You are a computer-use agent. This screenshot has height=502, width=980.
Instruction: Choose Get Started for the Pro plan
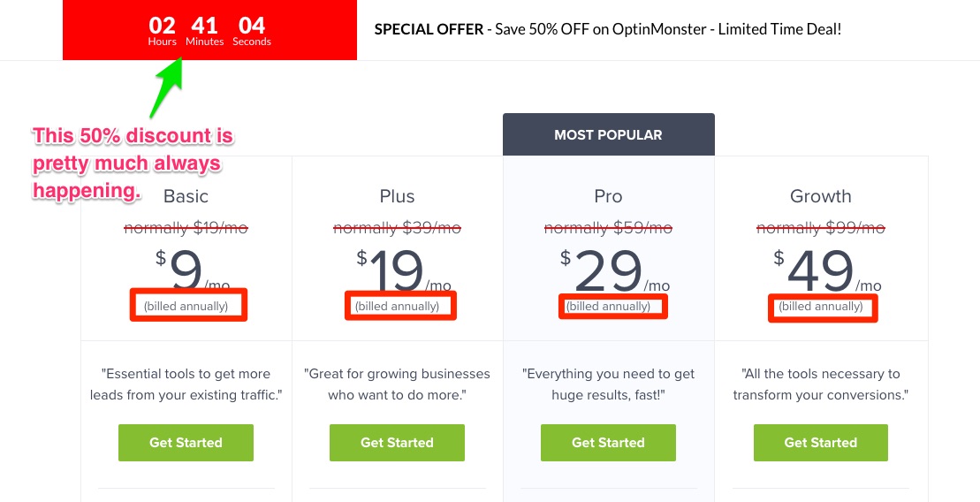point(608,443)
